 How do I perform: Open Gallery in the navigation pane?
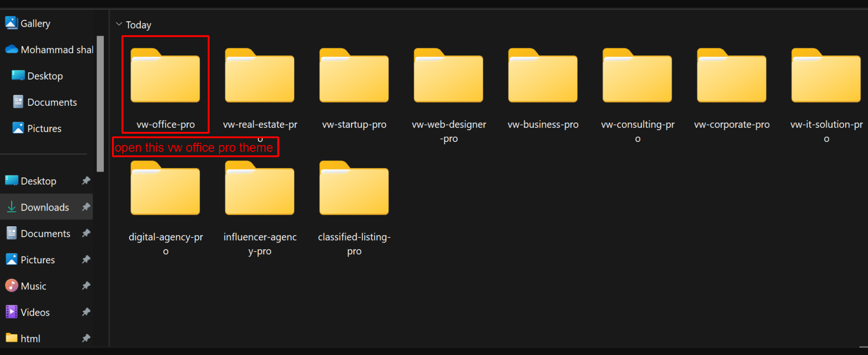click(35, 23)
